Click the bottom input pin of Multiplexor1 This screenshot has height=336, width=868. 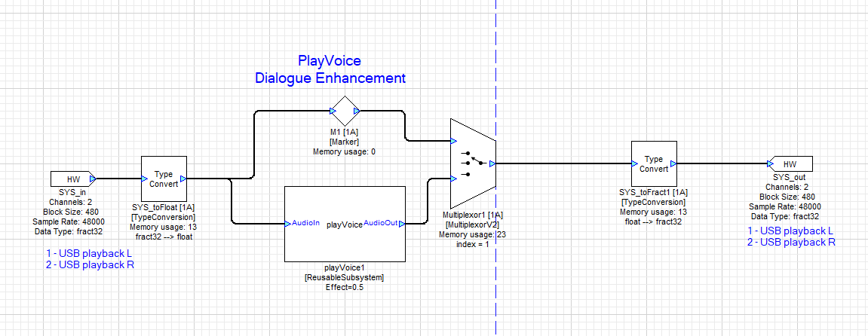454,179
